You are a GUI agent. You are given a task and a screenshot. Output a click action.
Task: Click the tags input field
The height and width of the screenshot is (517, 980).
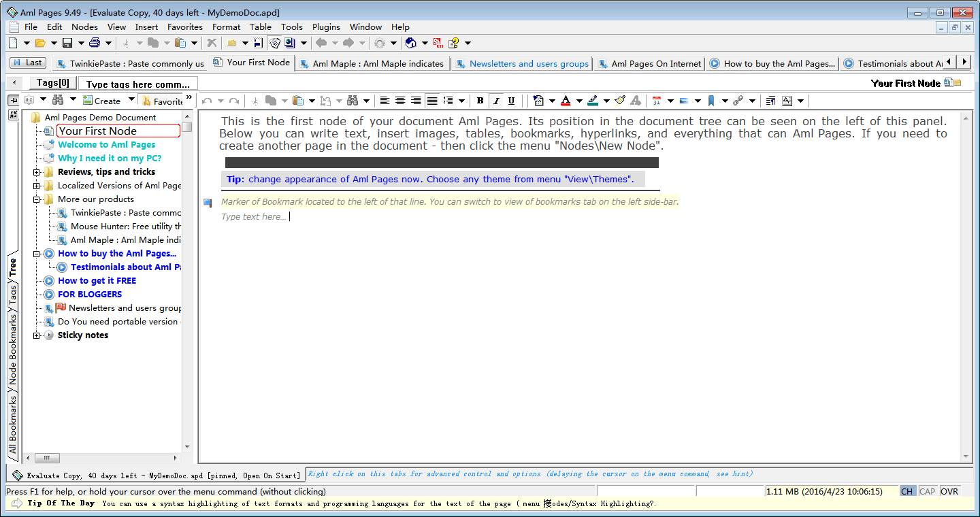point(138,84)
